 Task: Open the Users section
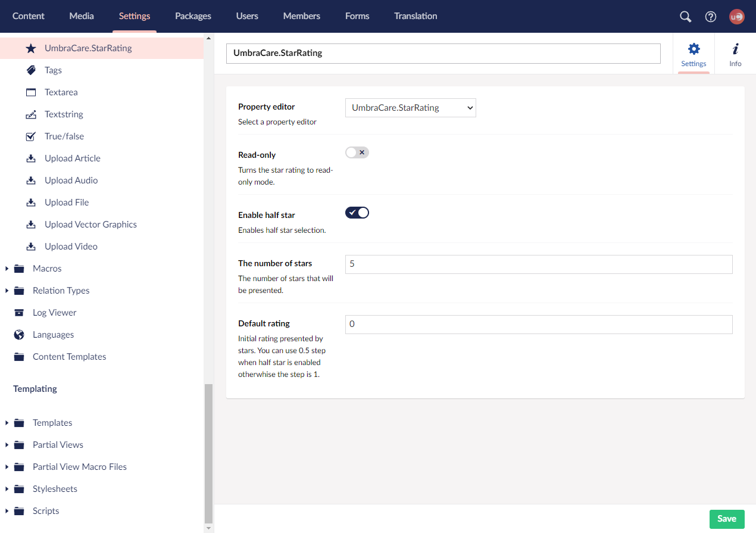(x=247, y=16)
